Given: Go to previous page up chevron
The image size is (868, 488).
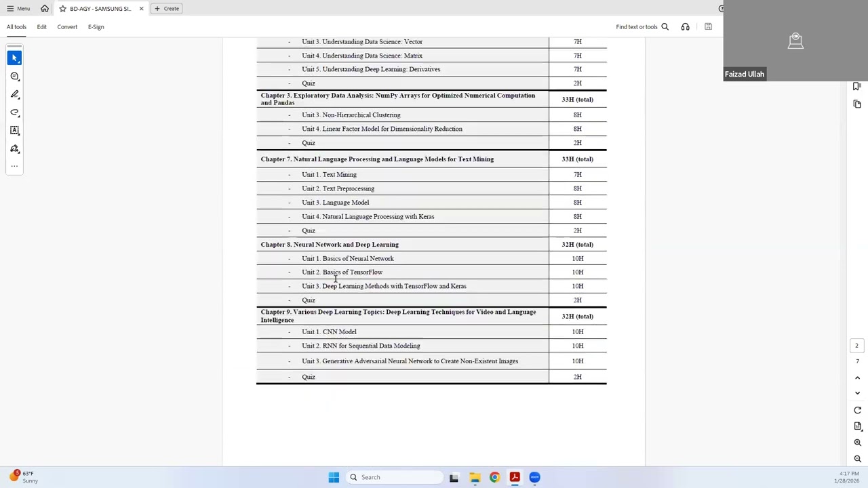Looking at the screenshot, I should [x=857, y=378].
